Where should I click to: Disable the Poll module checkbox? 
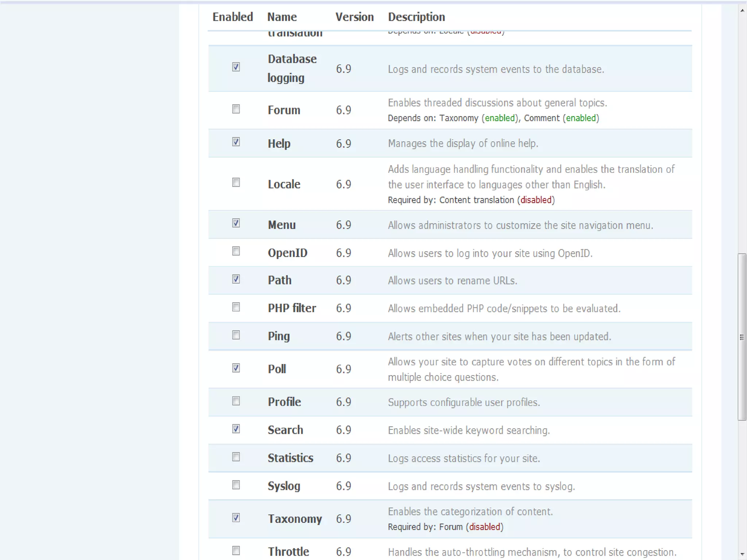click(236, 368)
